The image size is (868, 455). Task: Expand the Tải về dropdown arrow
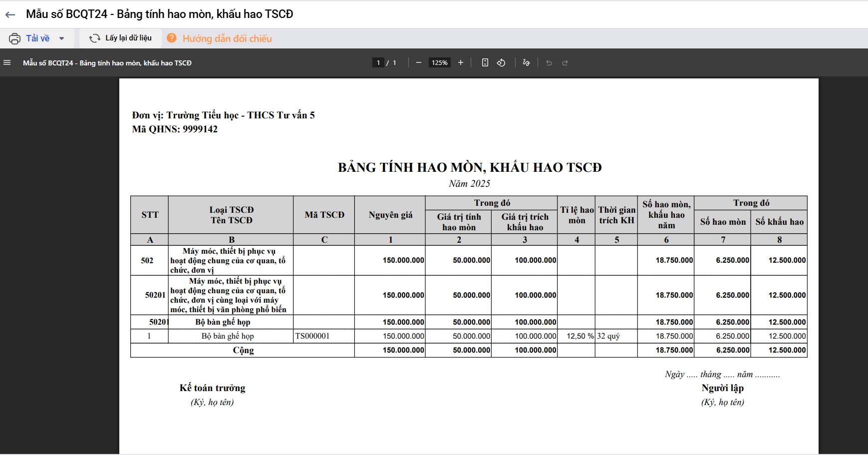point(62,38)
